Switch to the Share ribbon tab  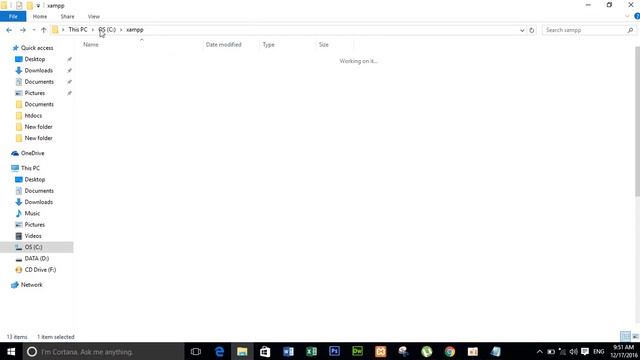tap(67, 16)
